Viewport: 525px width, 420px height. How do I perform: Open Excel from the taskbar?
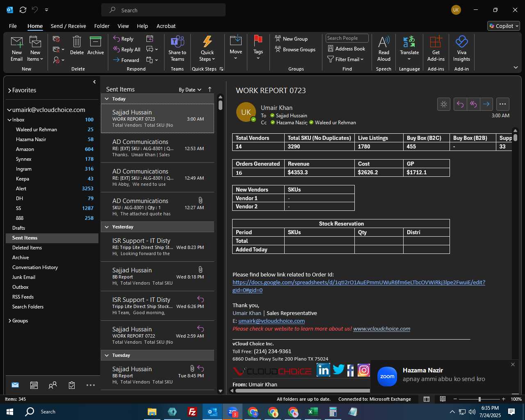click(313, 412)
